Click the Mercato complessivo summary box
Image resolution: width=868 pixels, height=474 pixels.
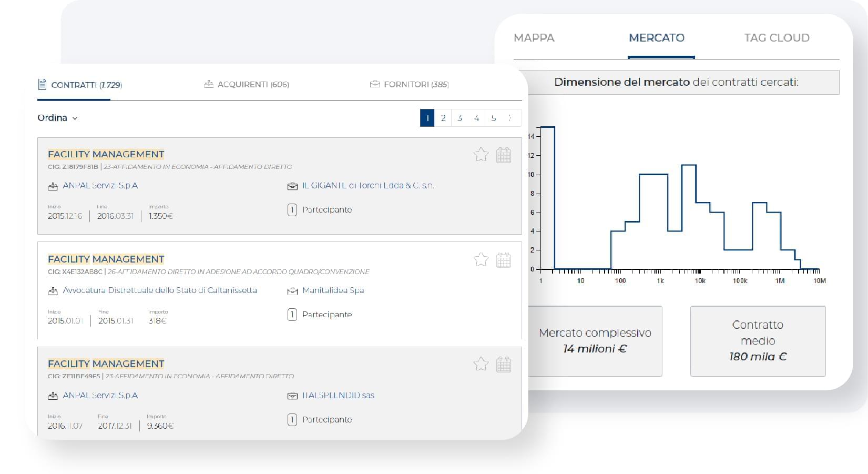click(x=595, y=341)
